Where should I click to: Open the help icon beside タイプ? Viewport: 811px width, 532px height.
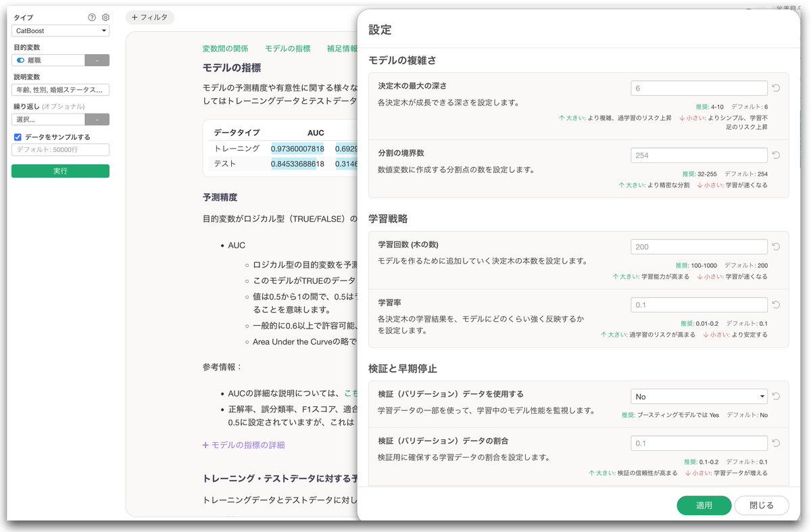pyautogui.click(x=92, y=18)
